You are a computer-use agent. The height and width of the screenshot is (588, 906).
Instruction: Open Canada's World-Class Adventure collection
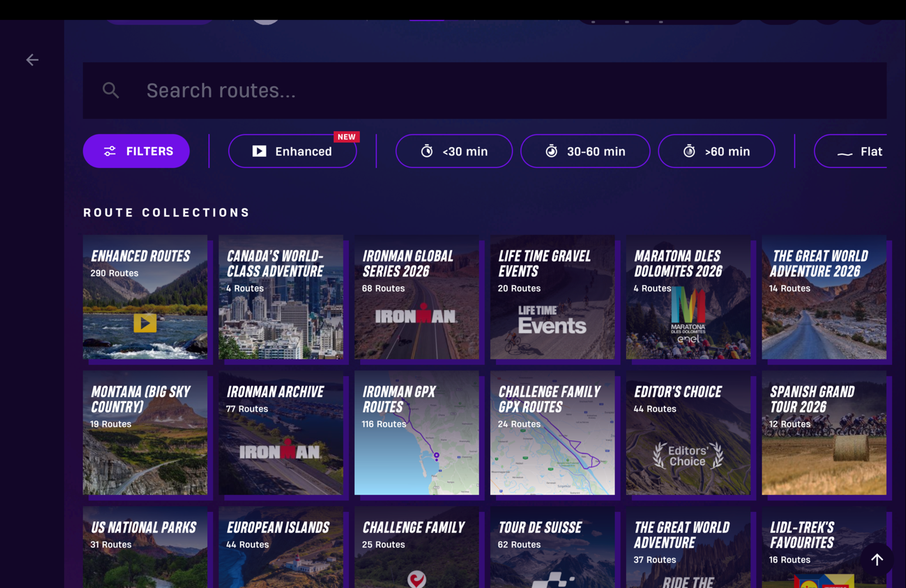pyautogui.click(x=281, y=297)
